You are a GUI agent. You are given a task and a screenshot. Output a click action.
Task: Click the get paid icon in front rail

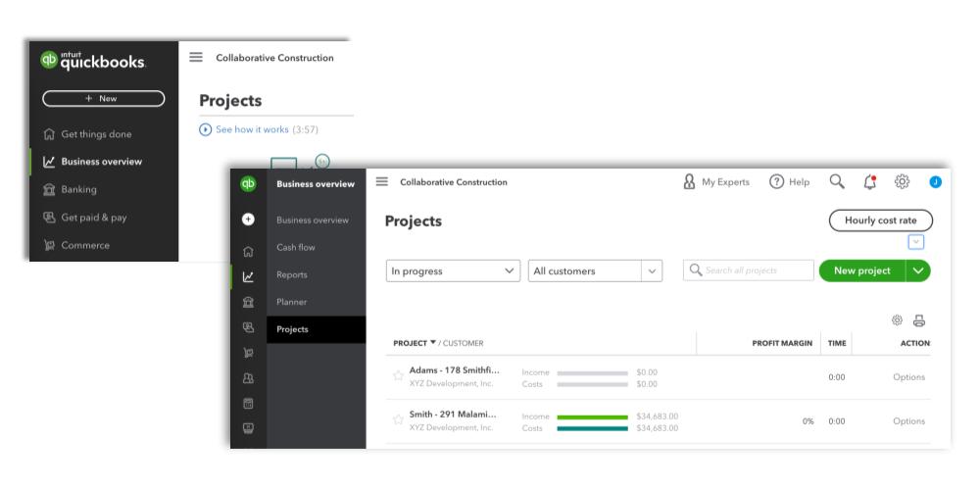248,327
